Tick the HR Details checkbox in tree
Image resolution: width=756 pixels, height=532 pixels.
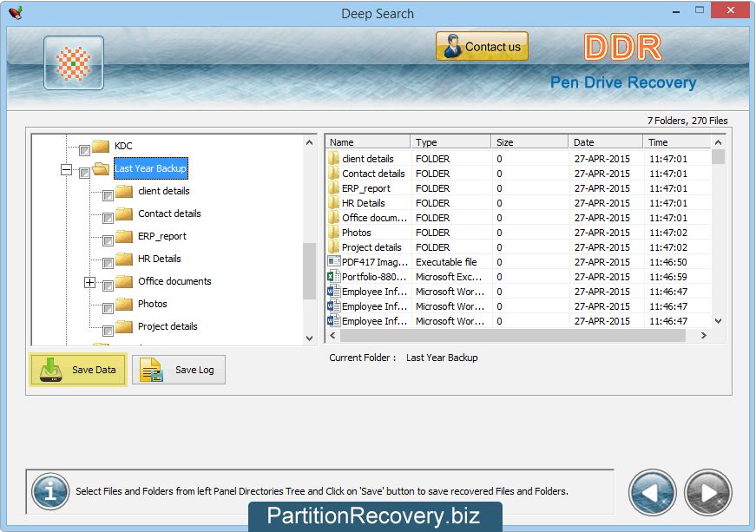[108, 264]
